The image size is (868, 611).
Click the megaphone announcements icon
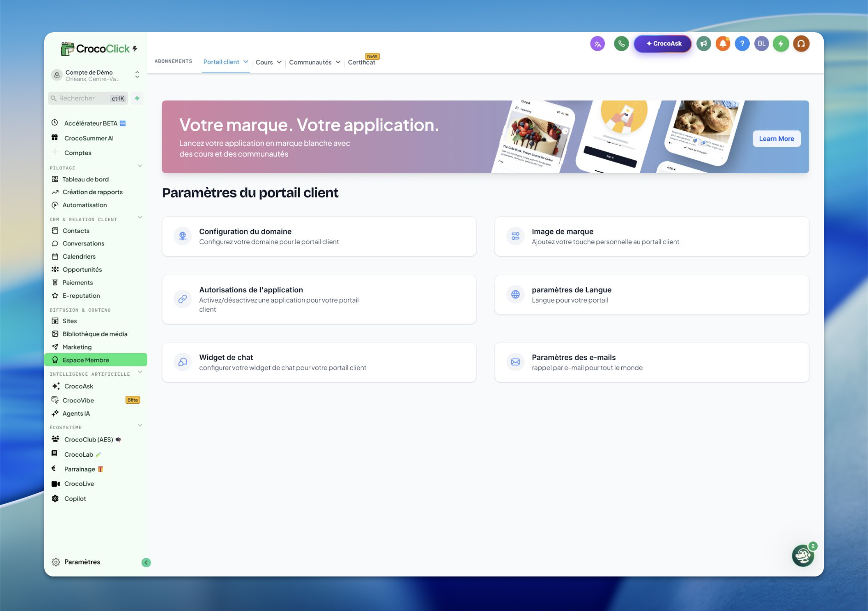(x=704, y=44)
